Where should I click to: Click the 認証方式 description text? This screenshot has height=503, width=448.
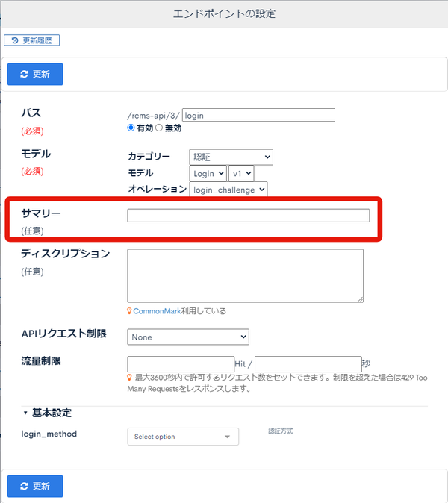(281, 431)
